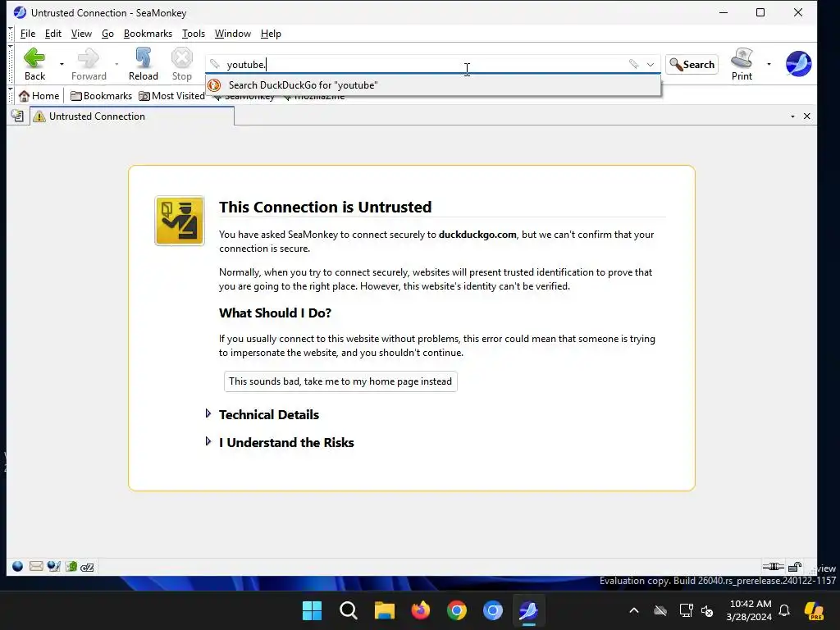Click the Print toolbar button
The height and width of the screenshot is (630, 840).
pos(742,64)
